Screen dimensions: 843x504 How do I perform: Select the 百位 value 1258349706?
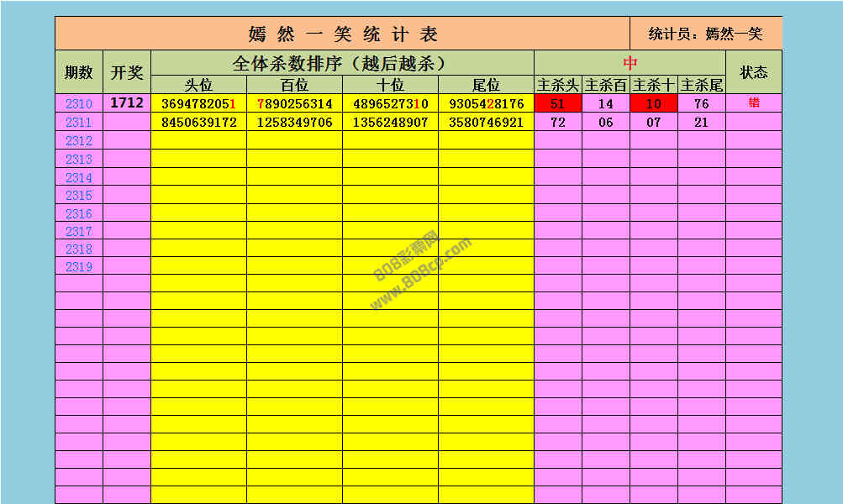(294, 123)
